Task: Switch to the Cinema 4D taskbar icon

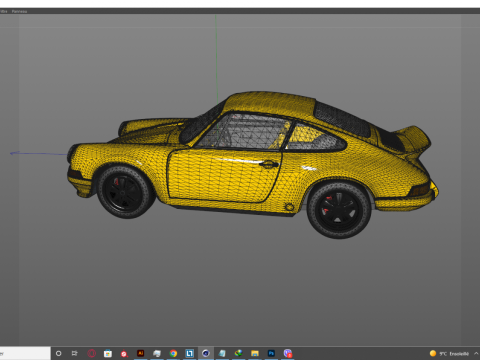Action: 206,353
